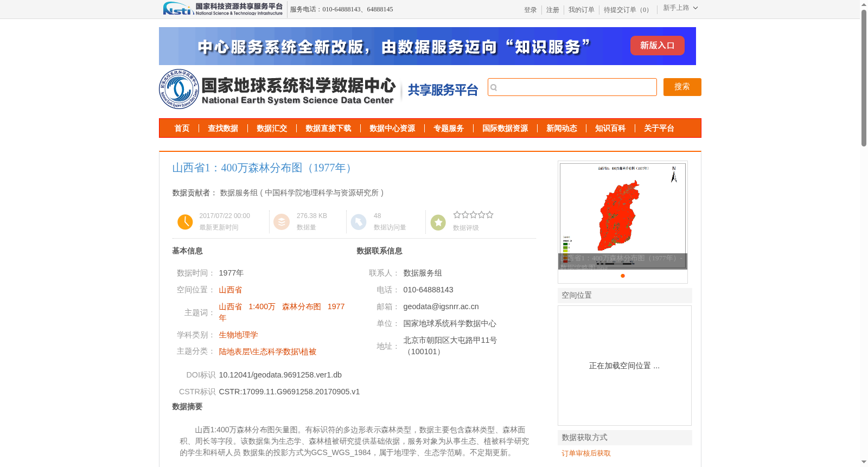The image size is (868, 467).
Task: Open the 新闻动态 menu item
Action: (x=561, y=129)
